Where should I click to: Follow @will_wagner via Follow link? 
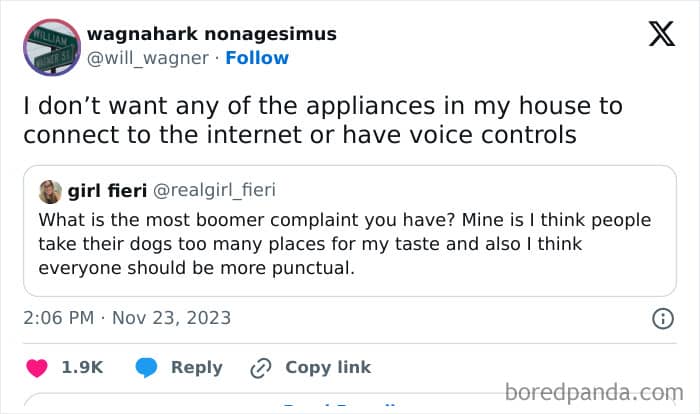click(x=257, y=58)
